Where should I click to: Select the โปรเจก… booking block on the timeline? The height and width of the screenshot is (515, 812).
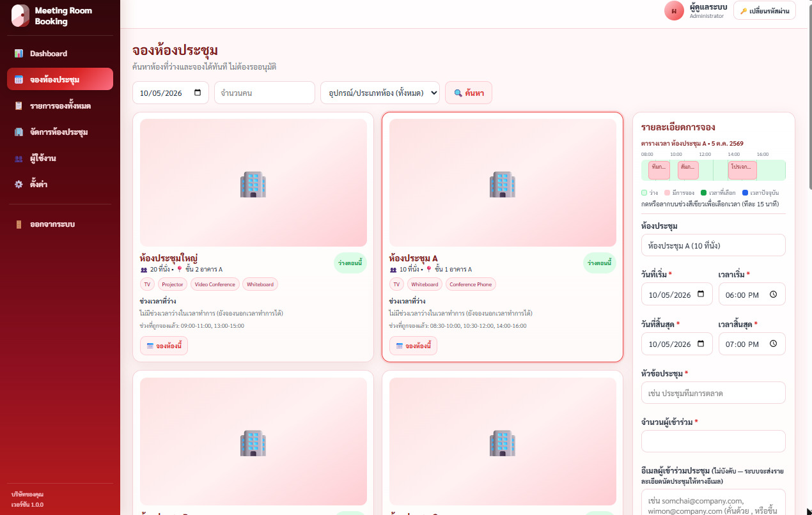[x=742, y=170]
